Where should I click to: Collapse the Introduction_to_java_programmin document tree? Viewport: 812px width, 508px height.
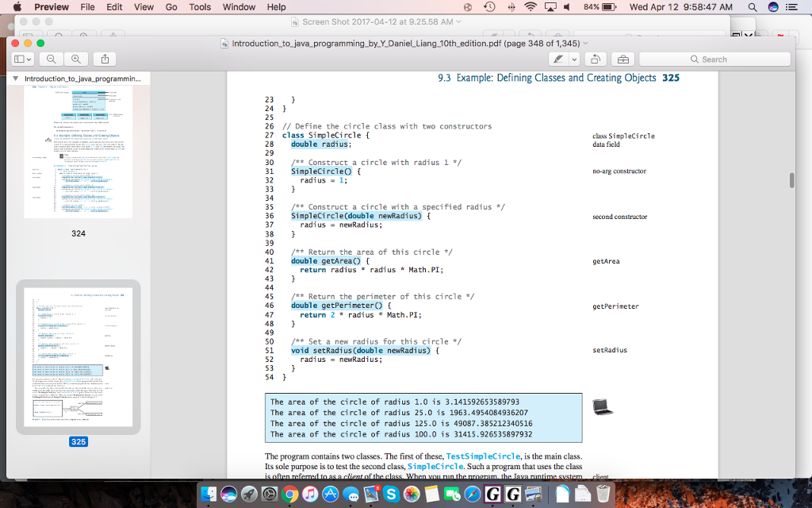click(13, 78)
